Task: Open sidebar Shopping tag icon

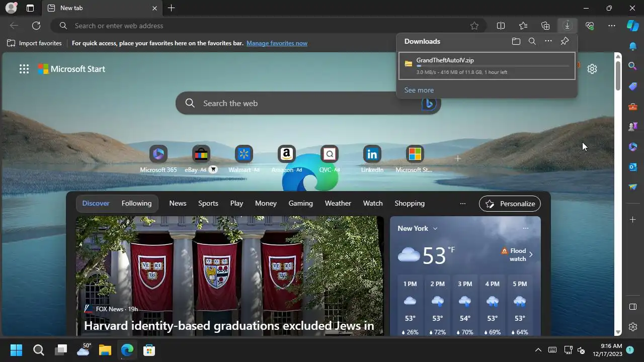Action: (x=633, y=86)
